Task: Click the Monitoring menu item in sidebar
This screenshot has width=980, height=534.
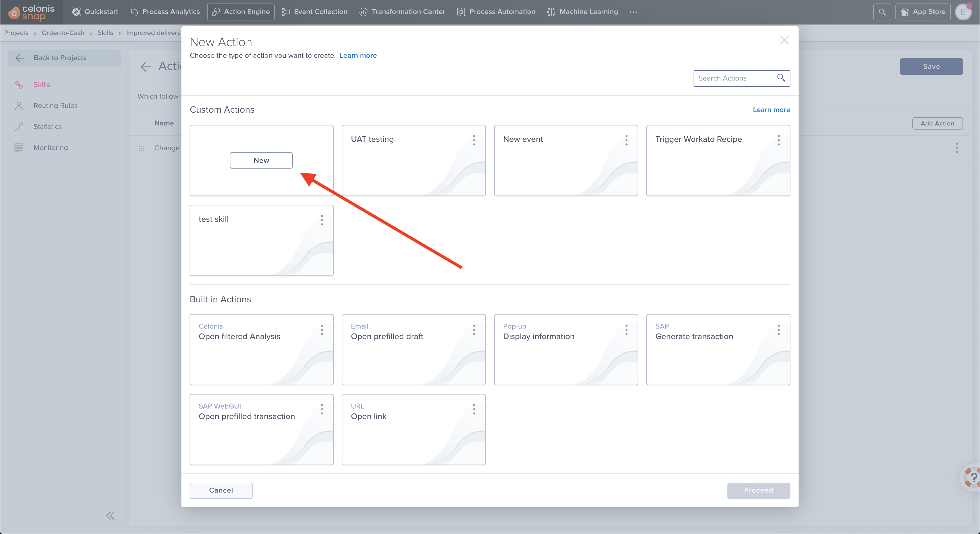Action: coord(51,147)
